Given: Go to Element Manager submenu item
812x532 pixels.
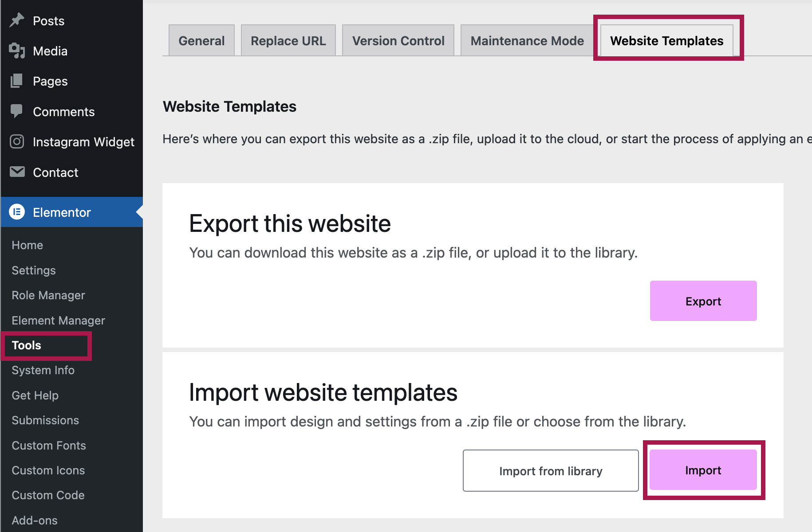Looking at the screenshot, I should [x=58, y=321].
